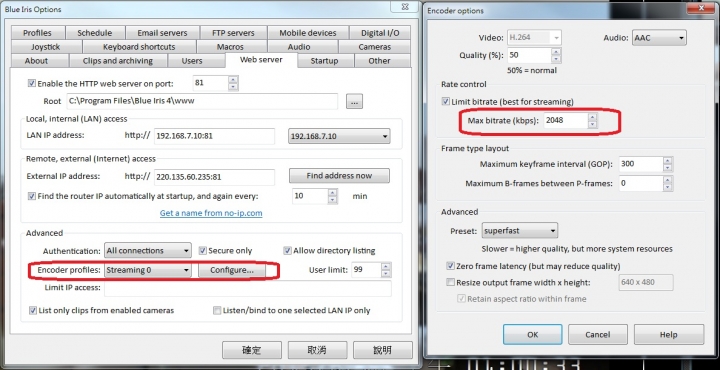Click the 取消 cancel button
720x370 pixels.
317,350
